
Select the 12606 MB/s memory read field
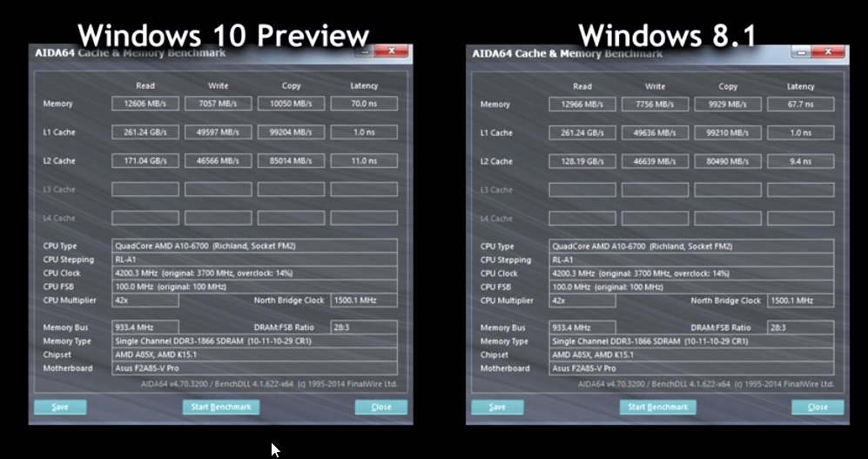(x=145, y=104)
